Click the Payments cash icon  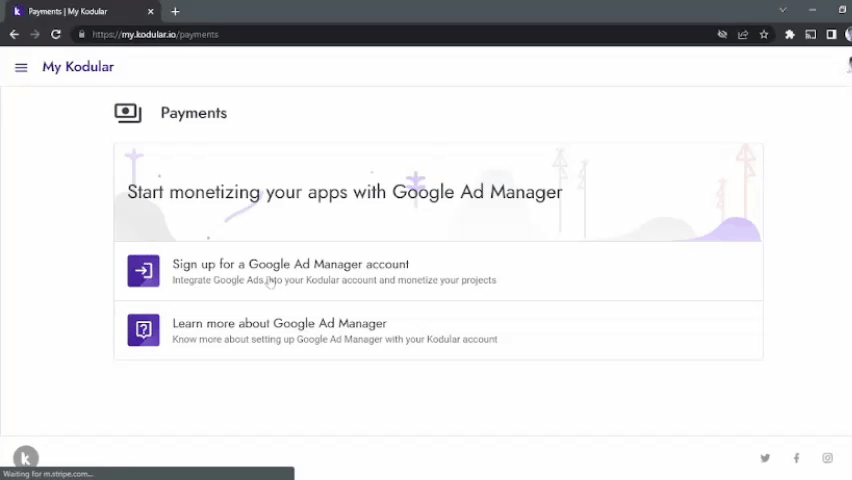pos(128,113)
